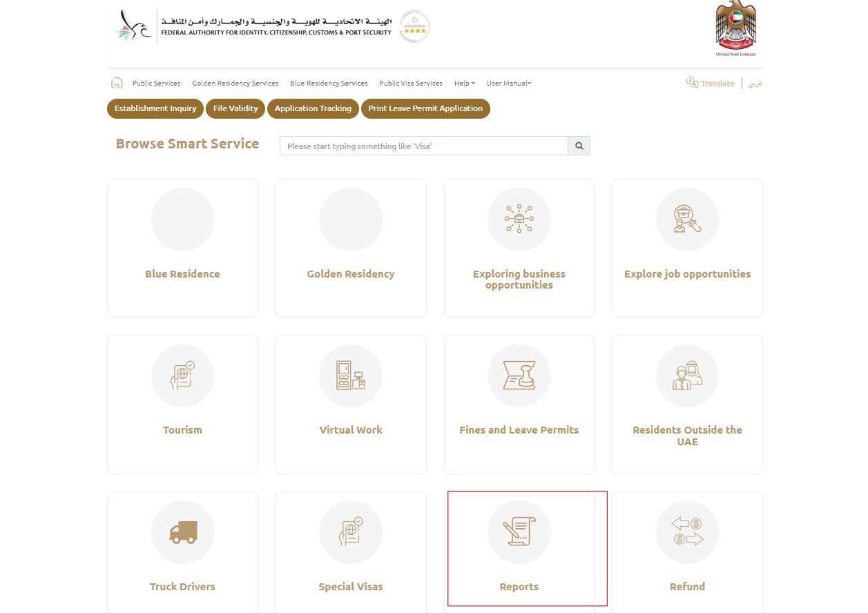
Task: Open the Fines and Leave Permits icon
Action: (x=519, y=376)
